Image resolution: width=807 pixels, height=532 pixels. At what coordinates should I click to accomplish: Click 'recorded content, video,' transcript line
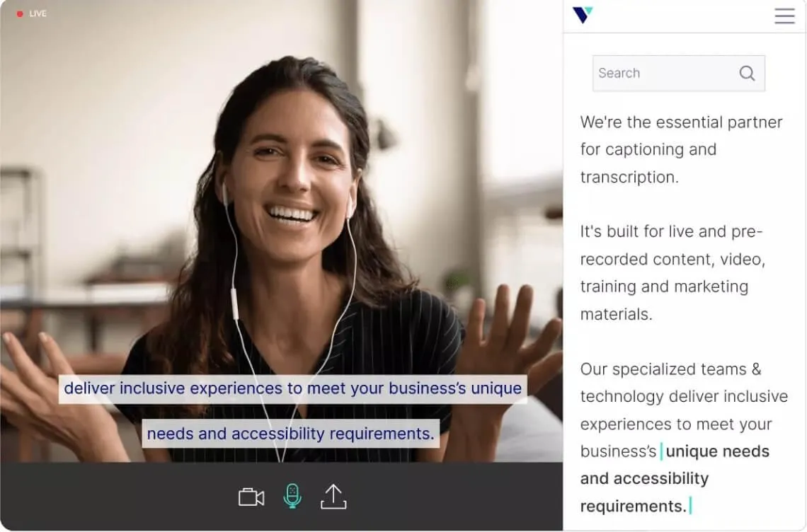pyautogui.click(x=672, y=260)
